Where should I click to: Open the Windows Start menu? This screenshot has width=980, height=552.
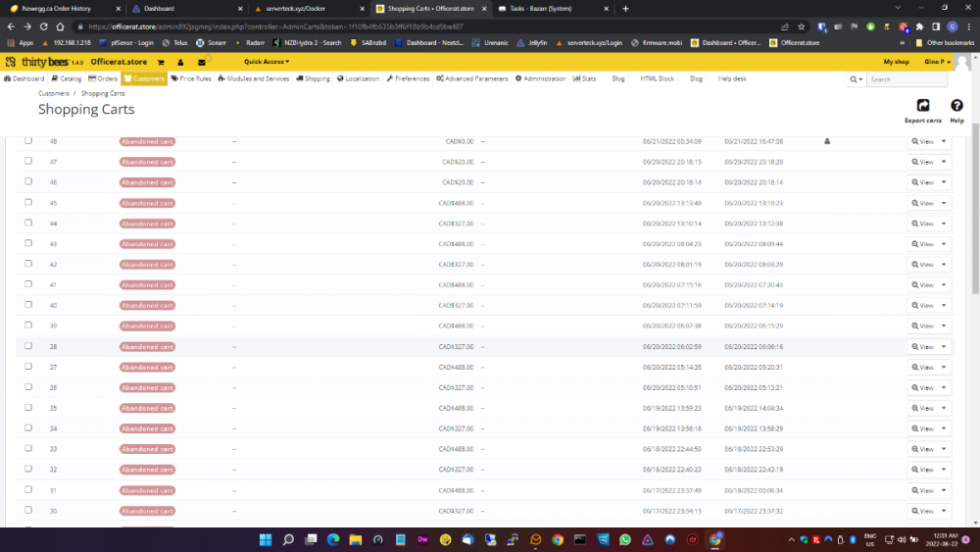[264, 539]
